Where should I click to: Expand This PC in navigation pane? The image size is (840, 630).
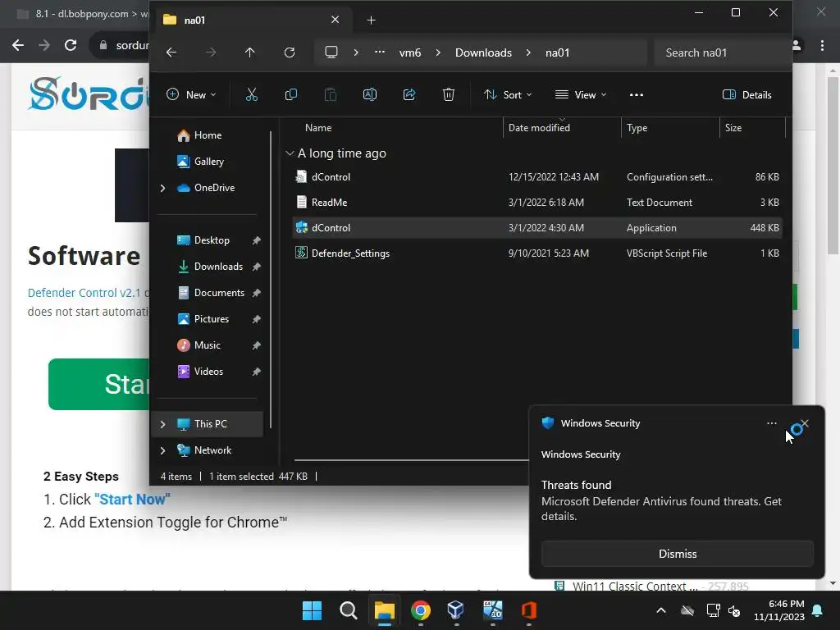pos(163,424)
